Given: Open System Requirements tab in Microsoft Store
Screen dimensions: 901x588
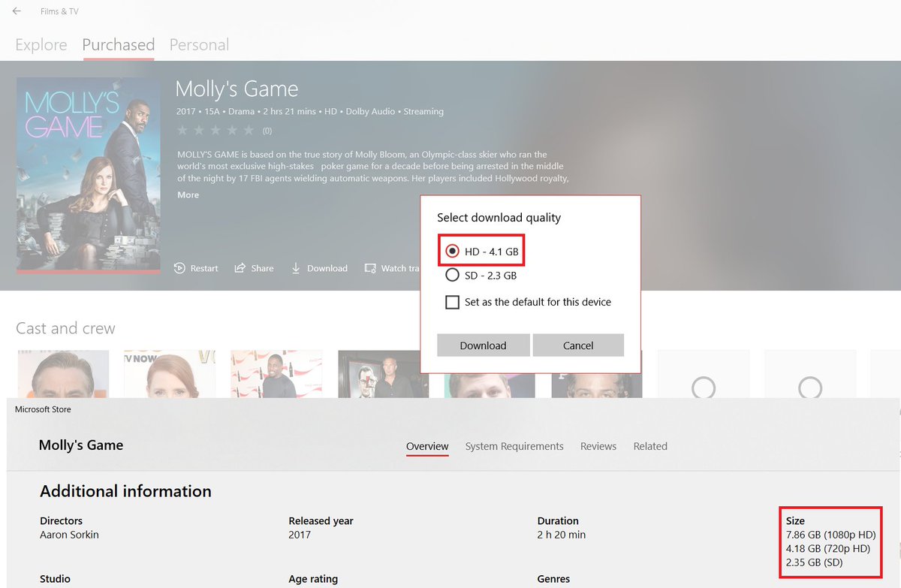Looking at the screenshot, I should coord(514,446).
